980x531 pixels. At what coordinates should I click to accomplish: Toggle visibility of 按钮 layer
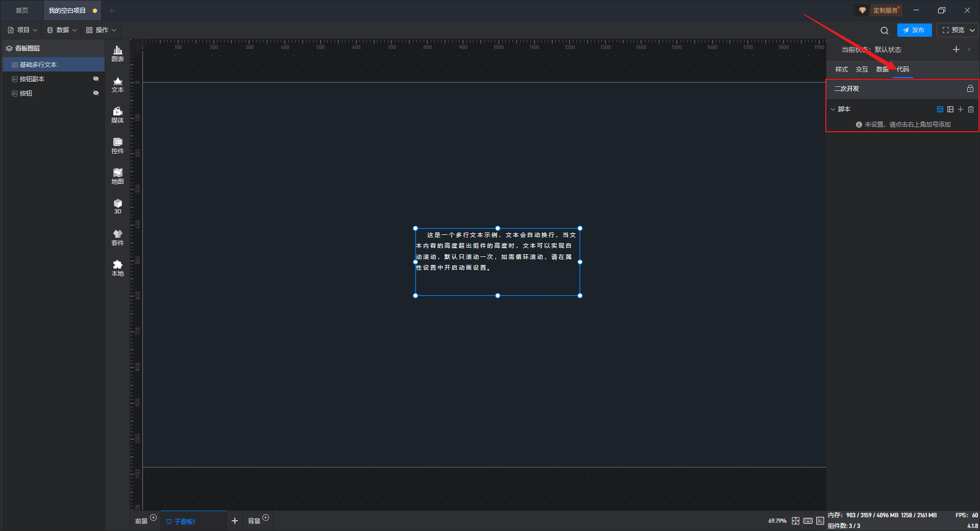tap(95, 93)
